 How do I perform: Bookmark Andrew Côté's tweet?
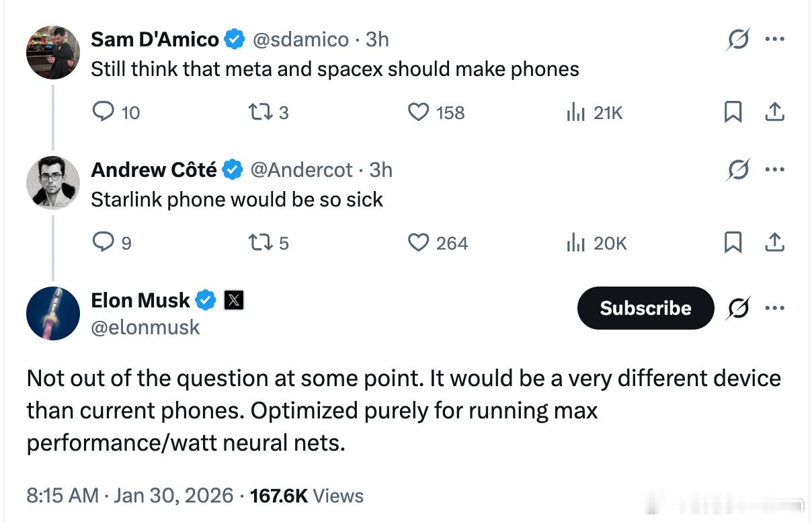pos(733,242)
